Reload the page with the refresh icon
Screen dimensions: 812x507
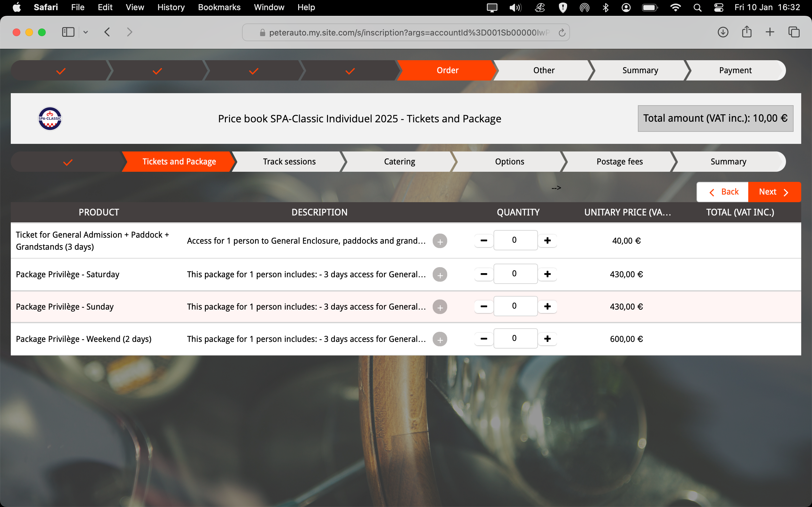point(562,33)
